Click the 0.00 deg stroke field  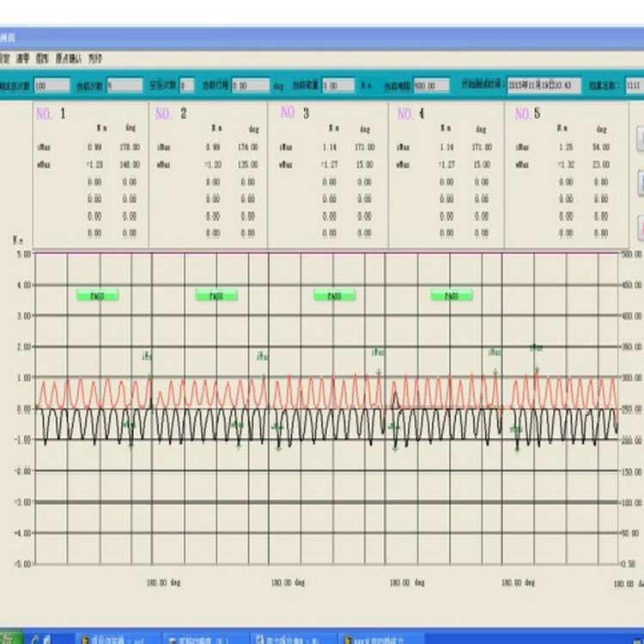click(x=251, y=85)
